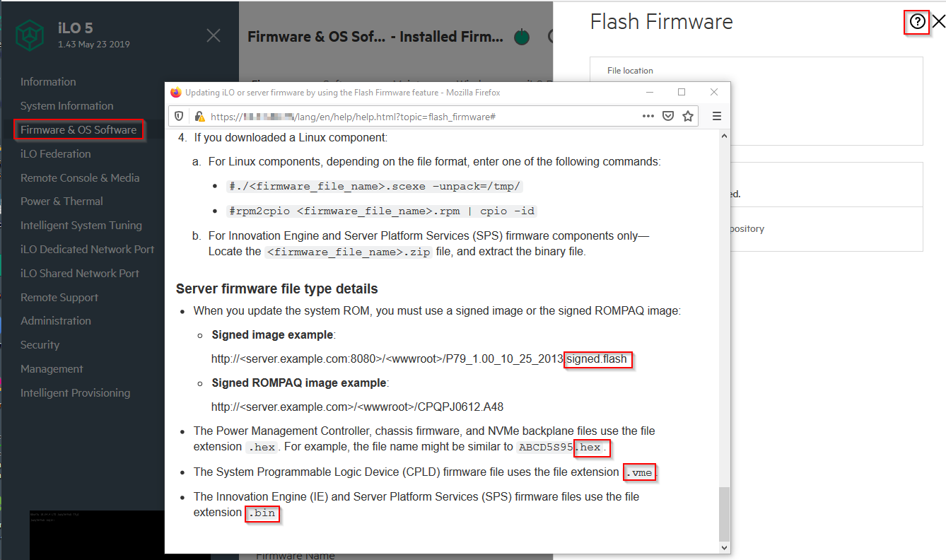
Task: Click scroll-up arrow in help window
Action: [723, 136]
